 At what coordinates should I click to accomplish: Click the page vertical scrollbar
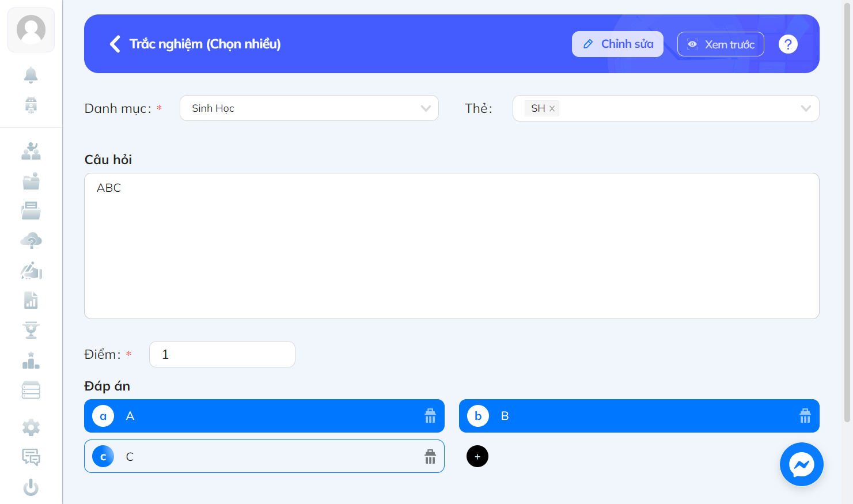click(x=847, y=213)
